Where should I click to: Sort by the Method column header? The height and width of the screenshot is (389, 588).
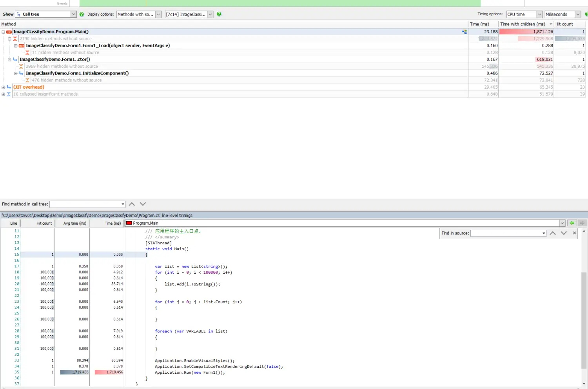234,24
